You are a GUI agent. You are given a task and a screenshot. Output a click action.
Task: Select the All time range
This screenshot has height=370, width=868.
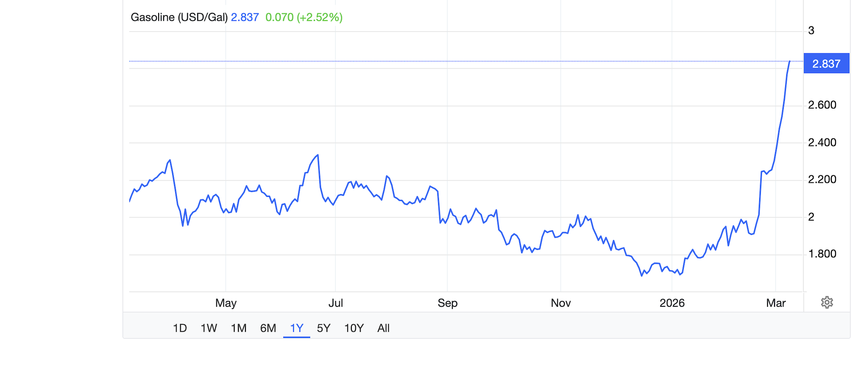point(383,328)
